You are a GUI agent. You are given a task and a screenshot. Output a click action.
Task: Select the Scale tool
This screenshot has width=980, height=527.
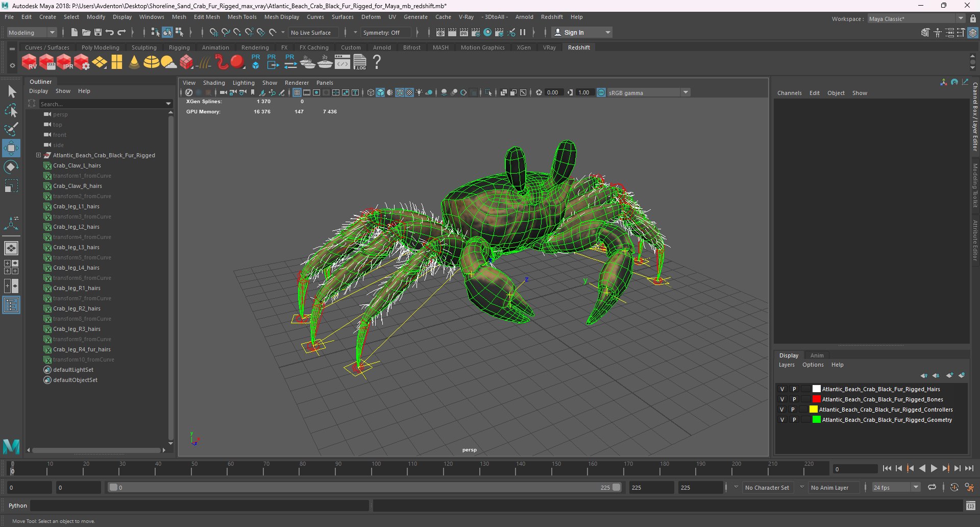(11, 186)
